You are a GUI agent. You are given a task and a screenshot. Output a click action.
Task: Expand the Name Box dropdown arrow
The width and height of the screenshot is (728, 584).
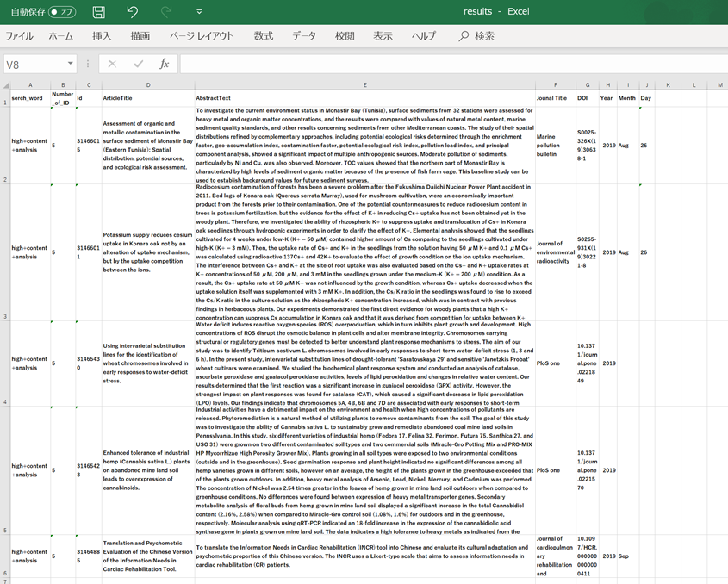point(70,64)
